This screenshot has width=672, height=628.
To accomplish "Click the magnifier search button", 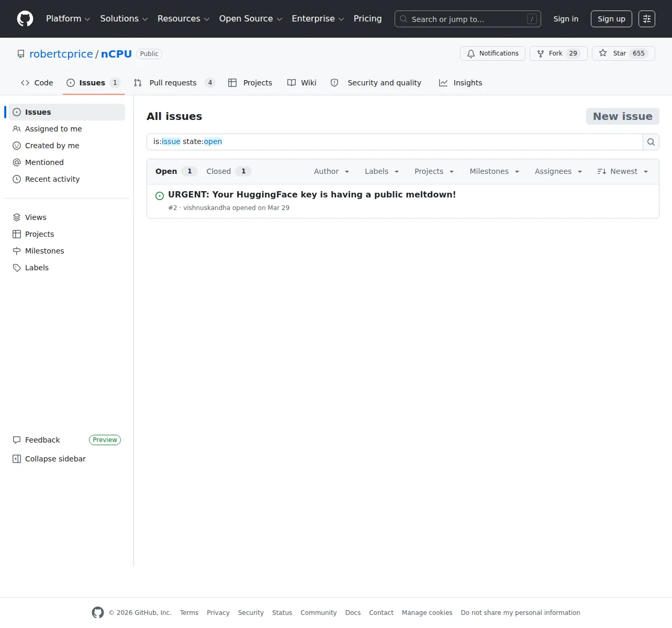I will pyautogui.click(x=651, y=142).
